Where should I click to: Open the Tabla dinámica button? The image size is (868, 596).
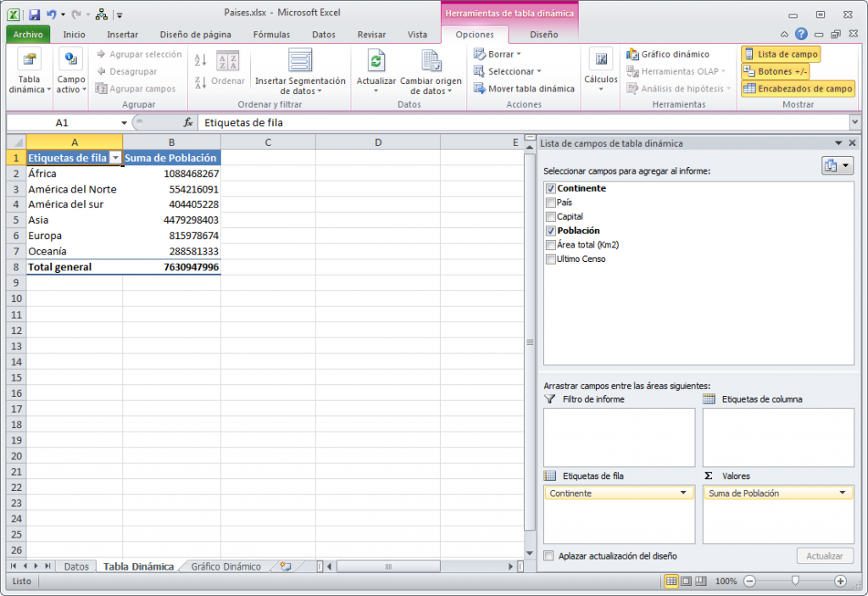(x=29, y=71)
